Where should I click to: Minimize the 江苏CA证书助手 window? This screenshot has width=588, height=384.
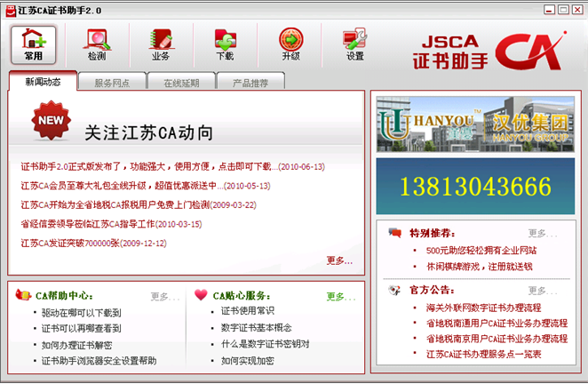tap(550, 10)
